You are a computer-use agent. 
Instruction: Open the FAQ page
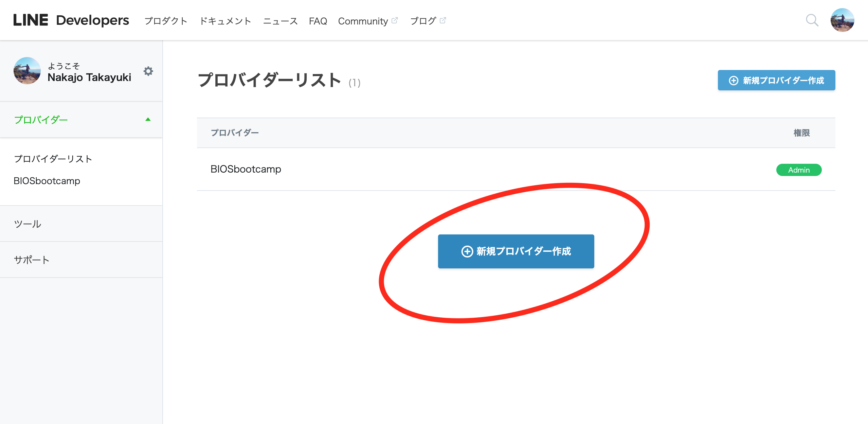pyautogui.click(x=318, y=21)
